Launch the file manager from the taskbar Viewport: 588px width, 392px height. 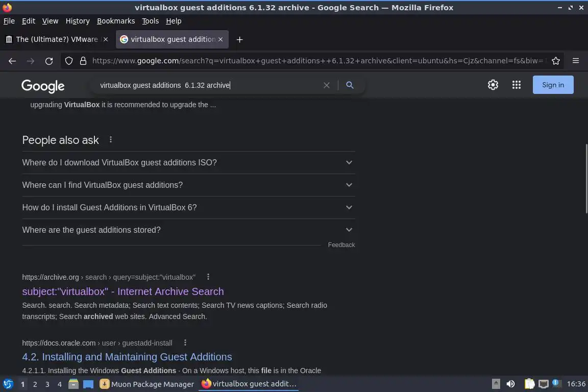[73, 384]
